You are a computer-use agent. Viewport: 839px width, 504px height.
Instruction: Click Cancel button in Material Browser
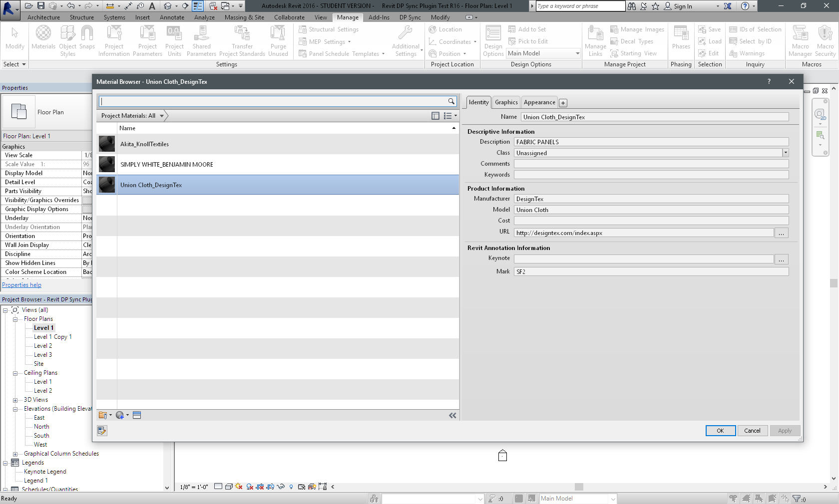pyautogui.click(x=752, y=431)
